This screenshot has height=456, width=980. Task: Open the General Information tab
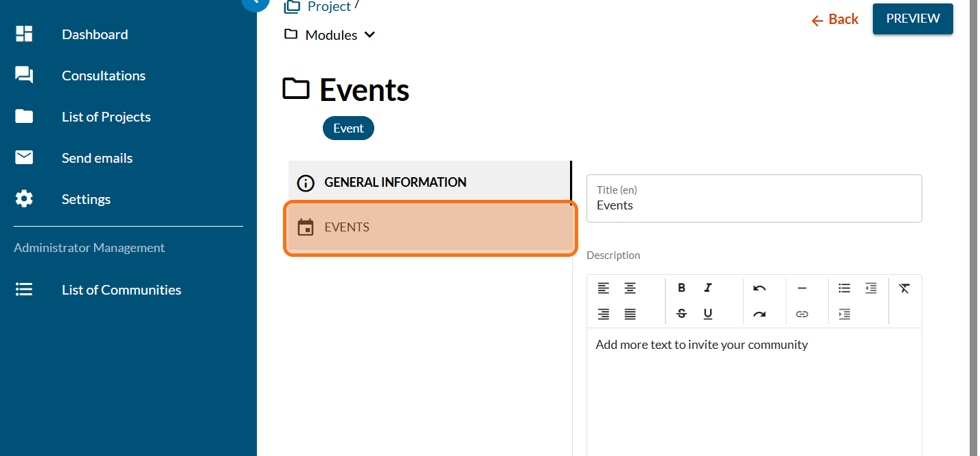pos(430,183)
